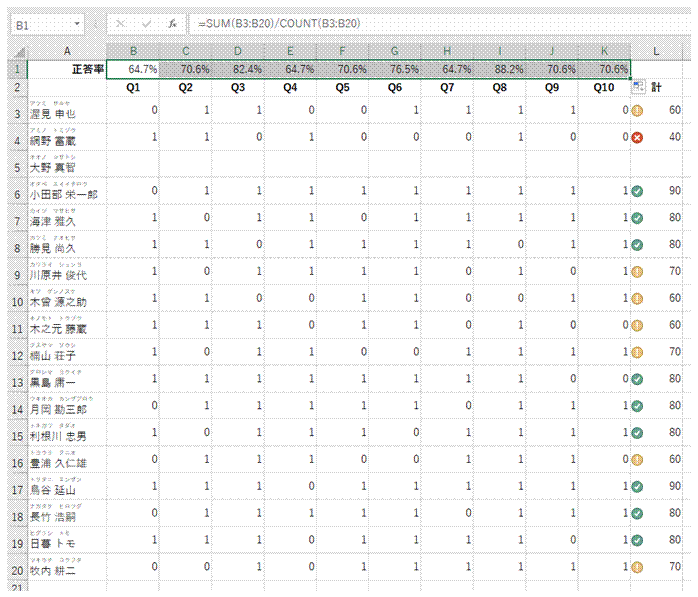
Task: Open the Insert Function fx button
Action: click(173, 24)
